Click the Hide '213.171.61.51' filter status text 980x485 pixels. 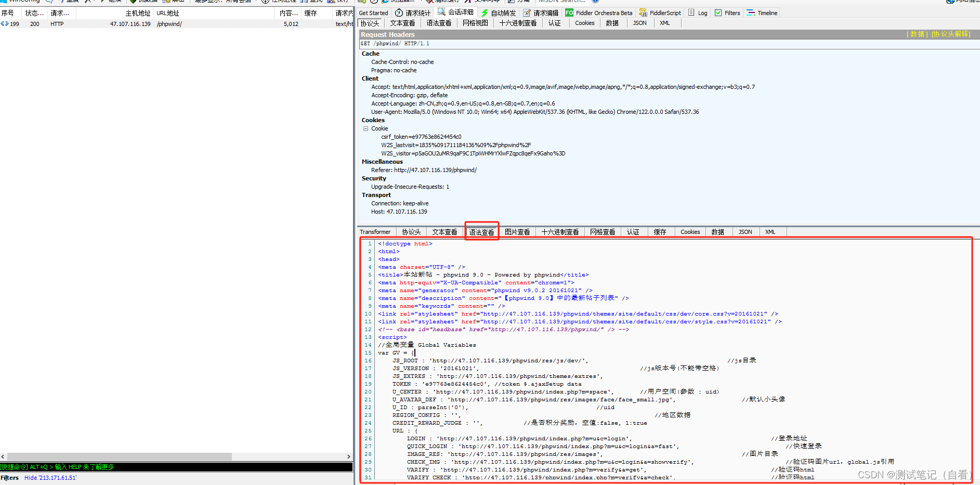50,478
